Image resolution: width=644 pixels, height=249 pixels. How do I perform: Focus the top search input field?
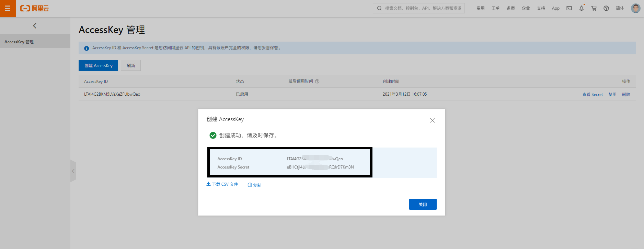point(419,8)
